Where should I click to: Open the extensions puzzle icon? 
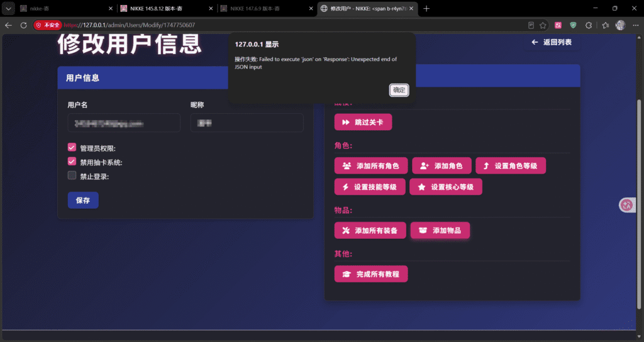589,25
